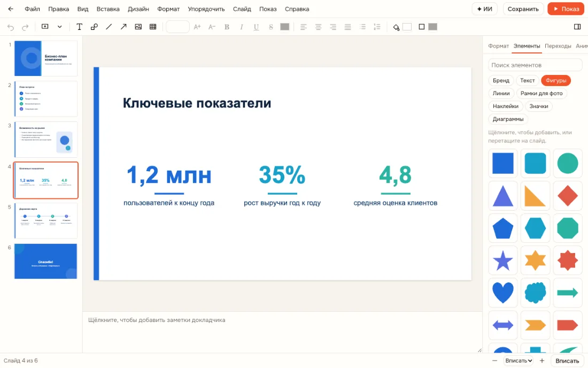Image resolution: width=588 pixels, height=368 pixels.
Task: Add the blue square shape
Action: 503,163
